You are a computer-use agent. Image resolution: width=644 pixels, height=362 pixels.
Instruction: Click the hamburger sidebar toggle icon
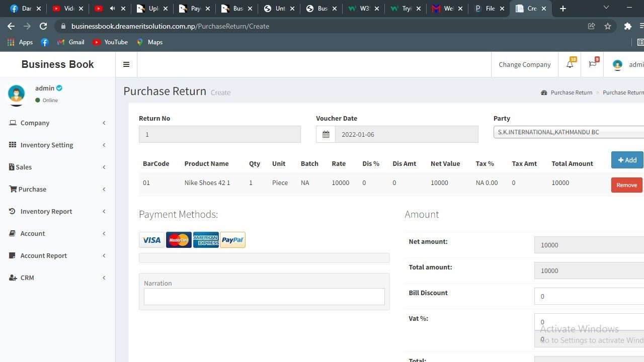click(126, 64)
